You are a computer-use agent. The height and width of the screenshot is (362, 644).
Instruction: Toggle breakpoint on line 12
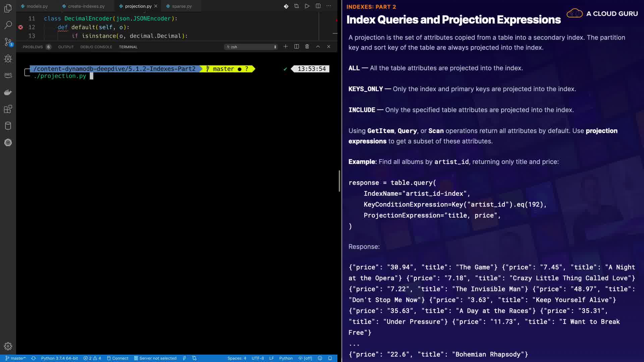click(20, 27)
